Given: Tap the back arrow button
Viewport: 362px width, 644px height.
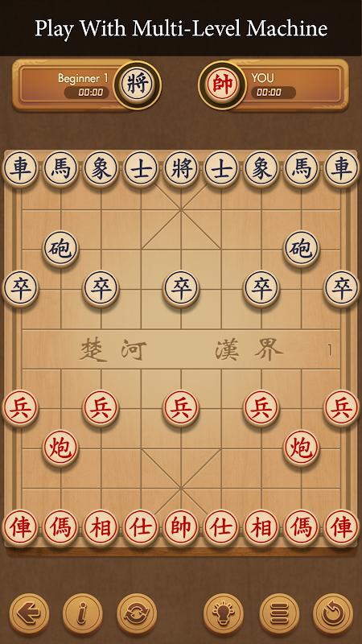Looking at the screenshot, I should pos(29,614).
